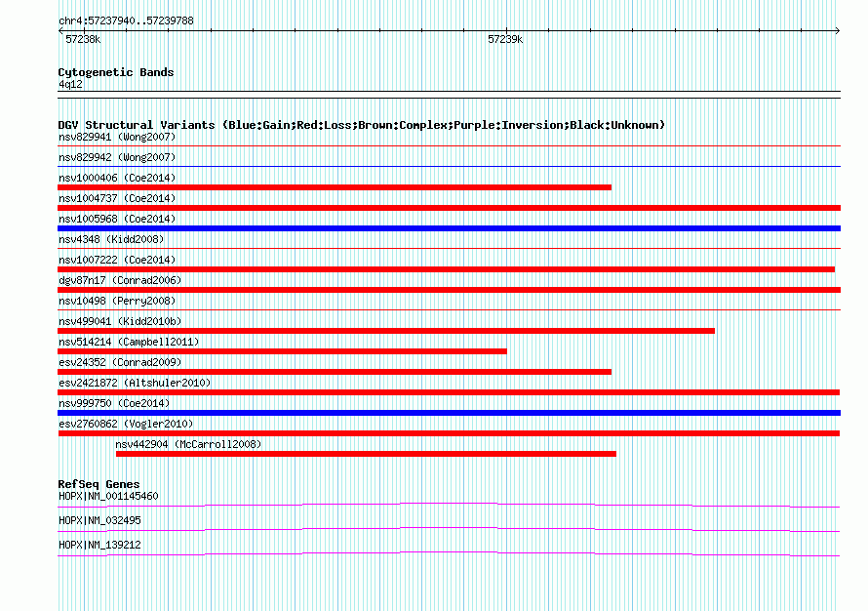Select the nsv499041 (Kidd2010b) loss bar
Screen dimensions: 868x611
[x=386, y=331]
